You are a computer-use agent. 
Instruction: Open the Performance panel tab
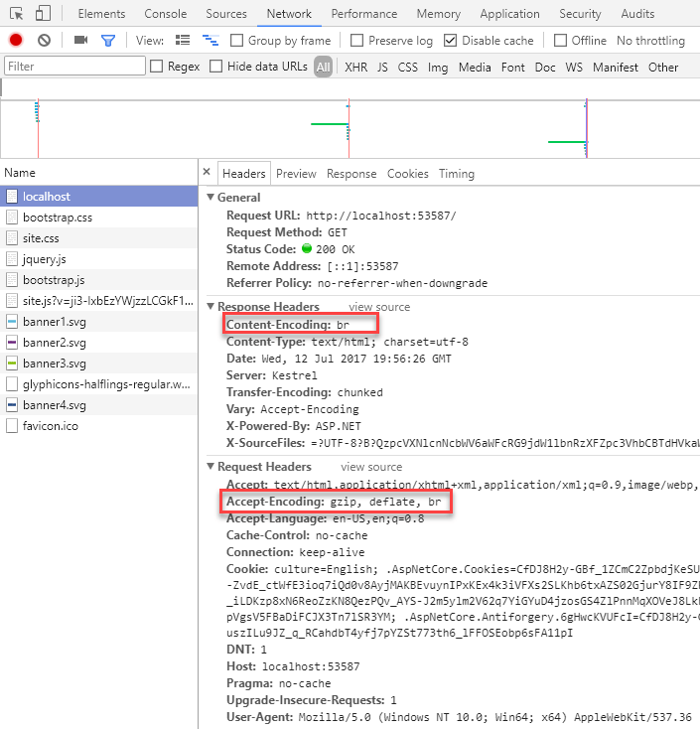point(364,14)
